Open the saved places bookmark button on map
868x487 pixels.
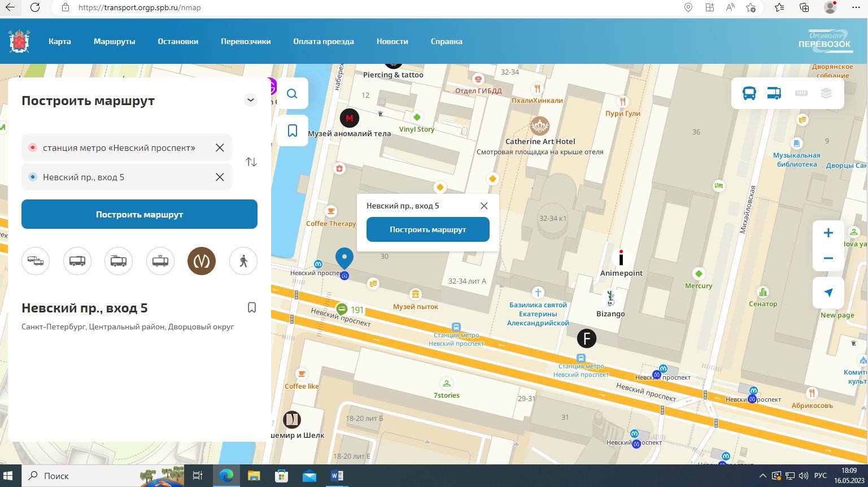click(x=292, y=131)
